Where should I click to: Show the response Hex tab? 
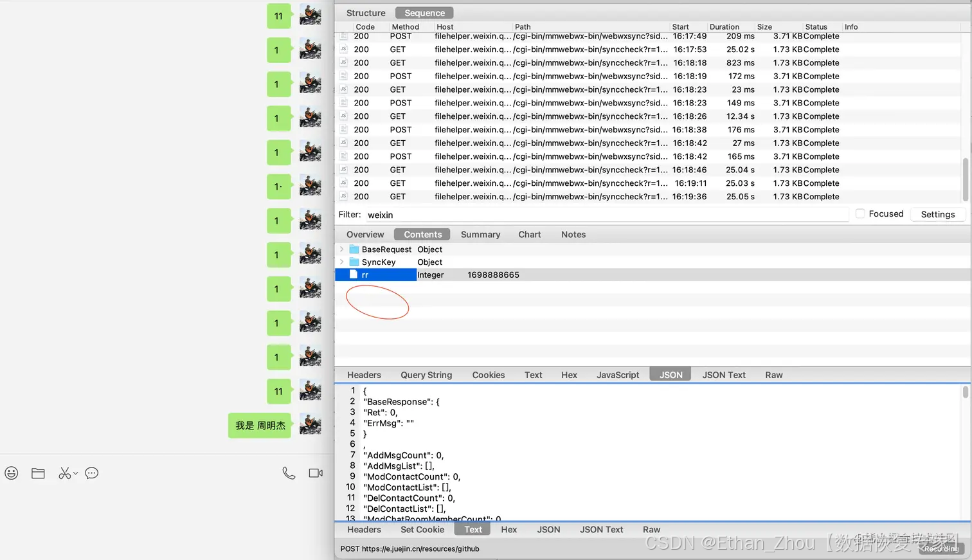point(509,530)
